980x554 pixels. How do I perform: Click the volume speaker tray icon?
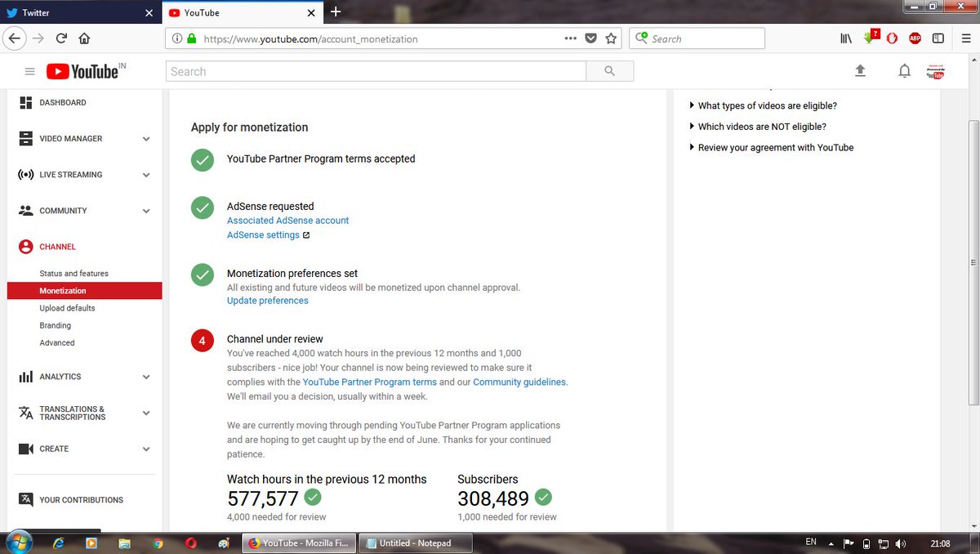tap(901, 543)
